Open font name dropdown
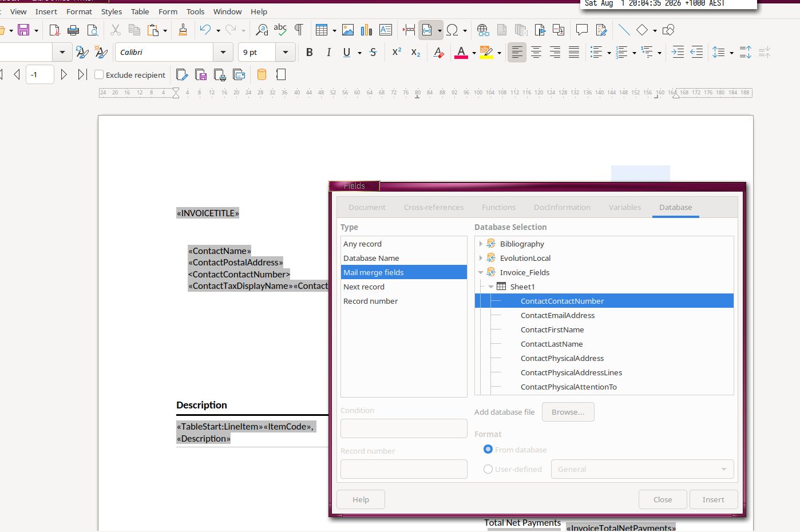800x532 pixels. pos(223,52)
